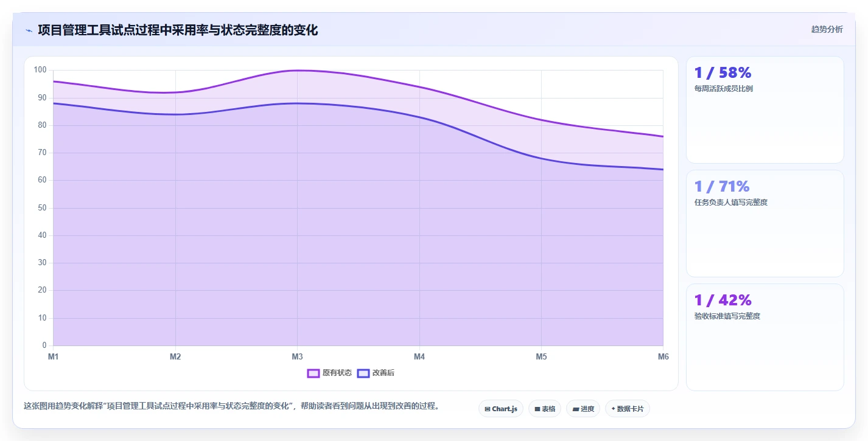Click the trend icon beside the chart title
Image resolution: width=868 pixels, height=441 pixels.
[x=29, y=30]
